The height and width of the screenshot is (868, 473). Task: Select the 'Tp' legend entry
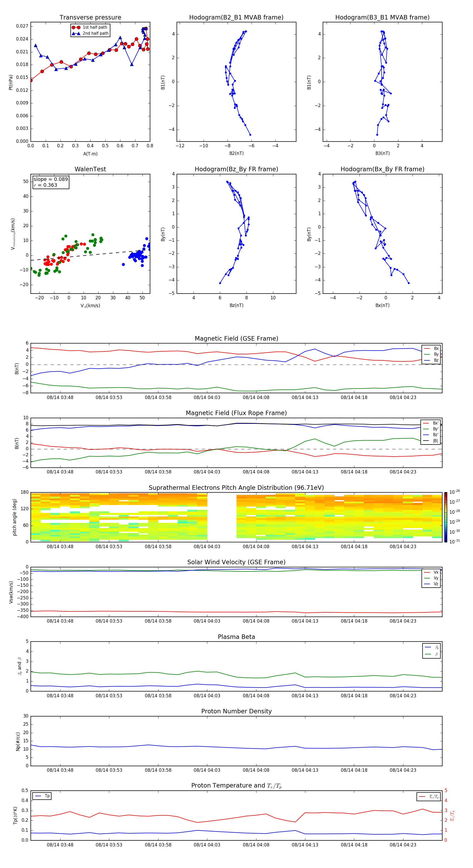point(42,796)
